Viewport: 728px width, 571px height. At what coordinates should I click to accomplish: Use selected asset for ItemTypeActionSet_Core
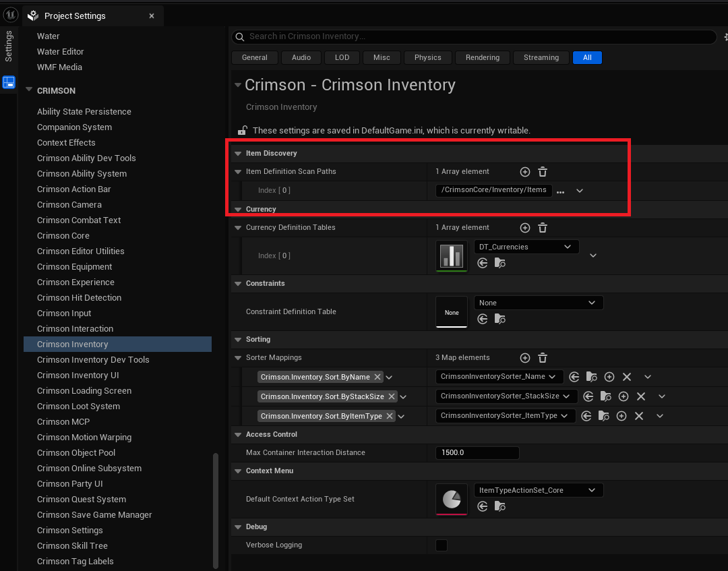483,506
